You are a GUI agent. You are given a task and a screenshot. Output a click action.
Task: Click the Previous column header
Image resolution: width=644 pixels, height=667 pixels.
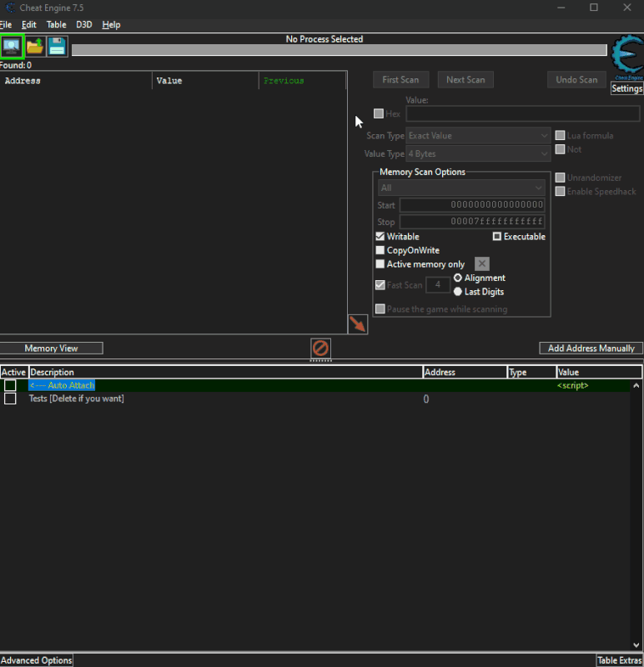click(302, 80)
